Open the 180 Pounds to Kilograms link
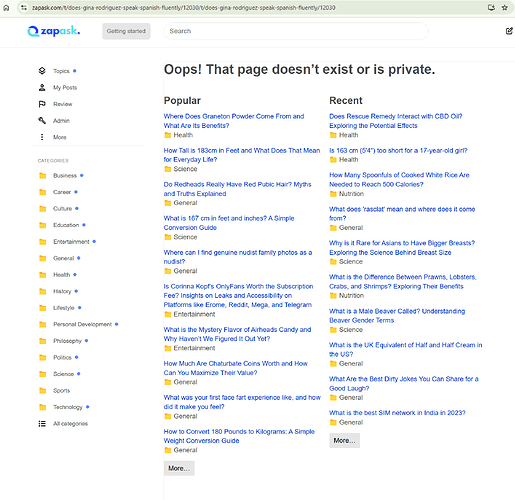The image size is (515, 500). tap(239, 436)
